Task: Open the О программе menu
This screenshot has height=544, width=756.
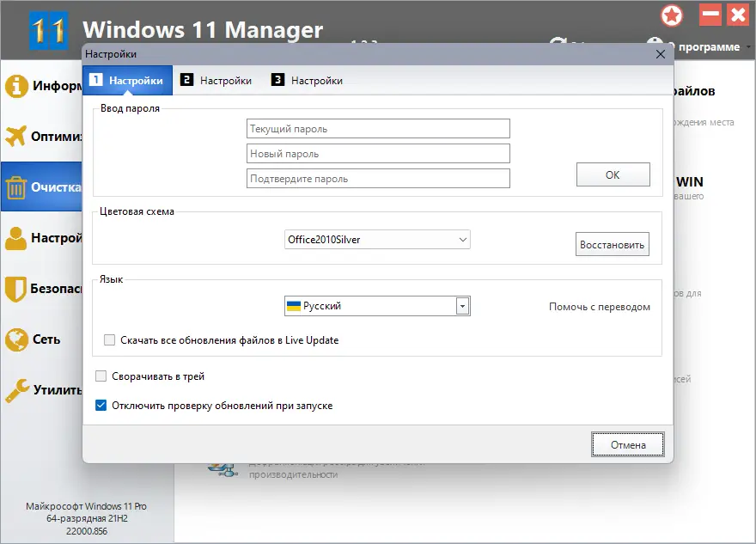Action: coord(702,46)
